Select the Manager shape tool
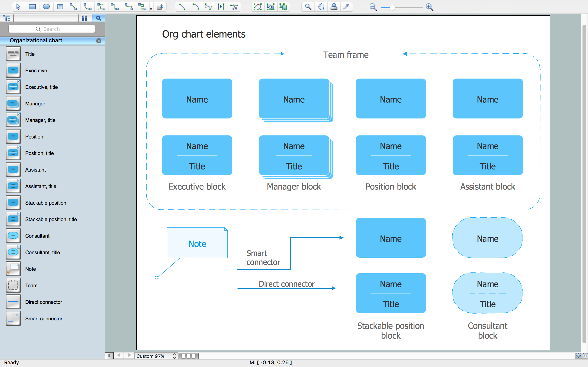Screen dimensions: 588x367 point(13,103)
